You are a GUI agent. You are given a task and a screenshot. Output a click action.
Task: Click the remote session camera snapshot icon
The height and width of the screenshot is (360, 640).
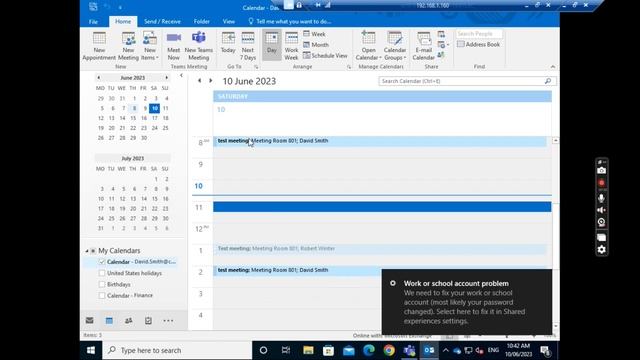pyautogui.click(x=602, y=171)
